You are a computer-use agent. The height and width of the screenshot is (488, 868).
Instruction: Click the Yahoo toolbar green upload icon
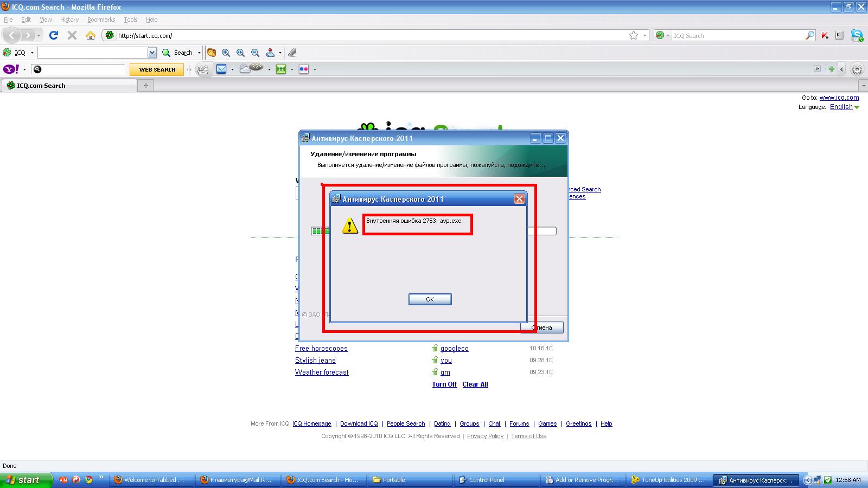click(x=281, y=69)
